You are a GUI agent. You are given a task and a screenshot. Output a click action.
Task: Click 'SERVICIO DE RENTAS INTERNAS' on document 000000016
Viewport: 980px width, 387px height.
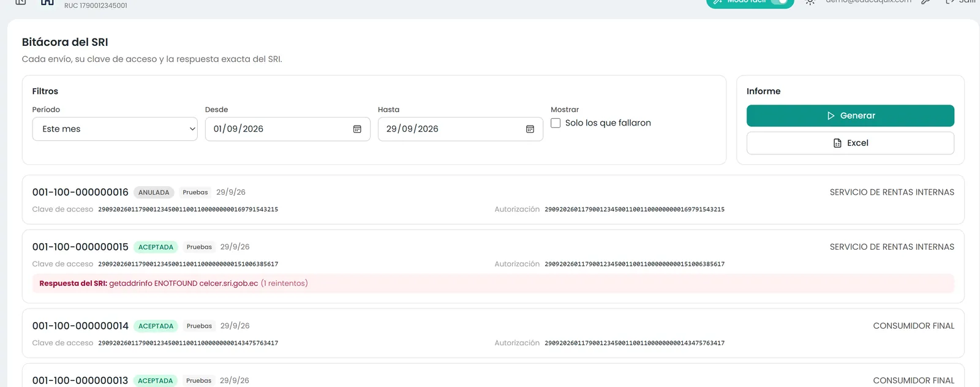[892, 192]
